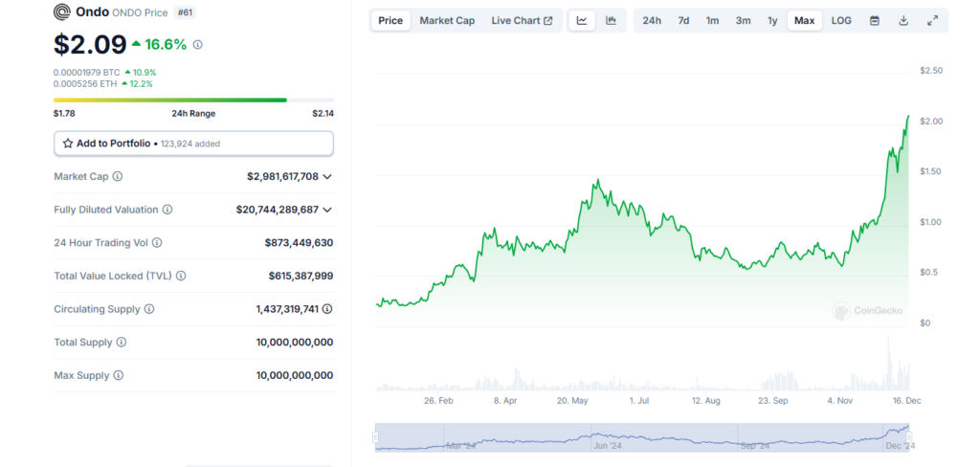Screen dimensions: 980x467
Task: Show Market Cap info tooltip icon
Action: [x=118, y=176]
